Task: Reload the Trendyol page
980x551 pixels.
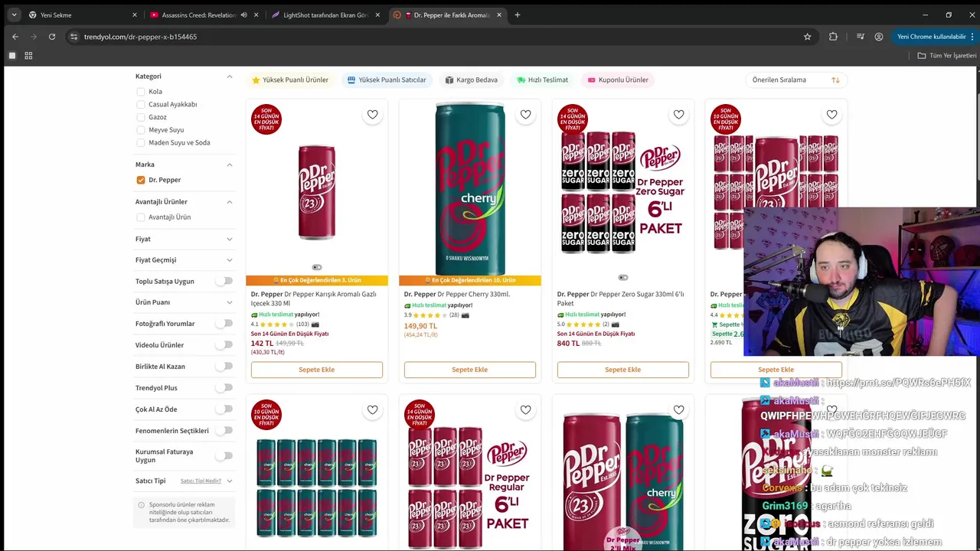Action: click(52, 37)
